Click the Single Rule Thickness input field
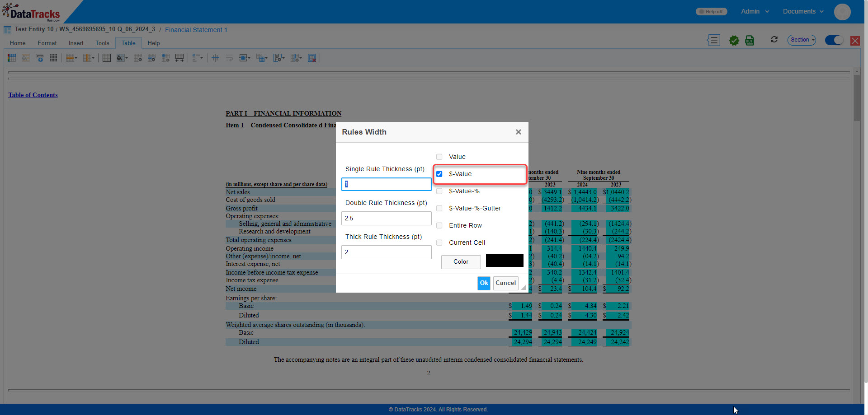Screen dimensions: 868x415 click(387, 184)
